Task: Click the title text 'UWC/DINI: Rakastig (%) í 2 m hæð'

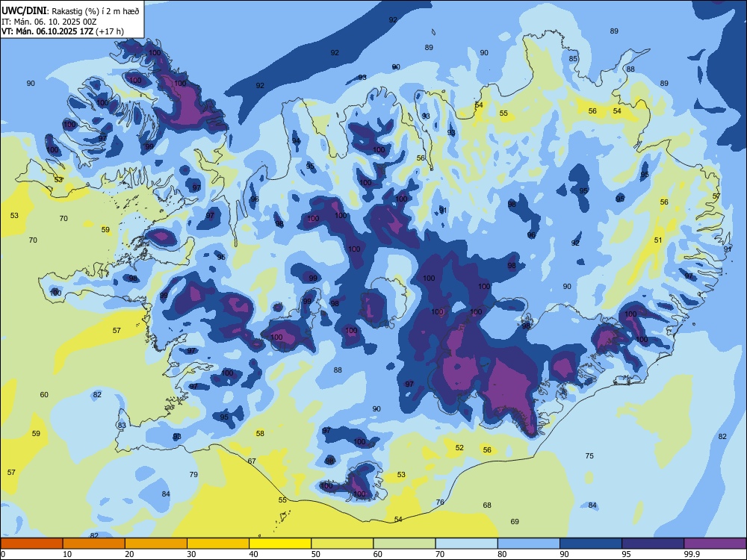Action: click(70, 10)
